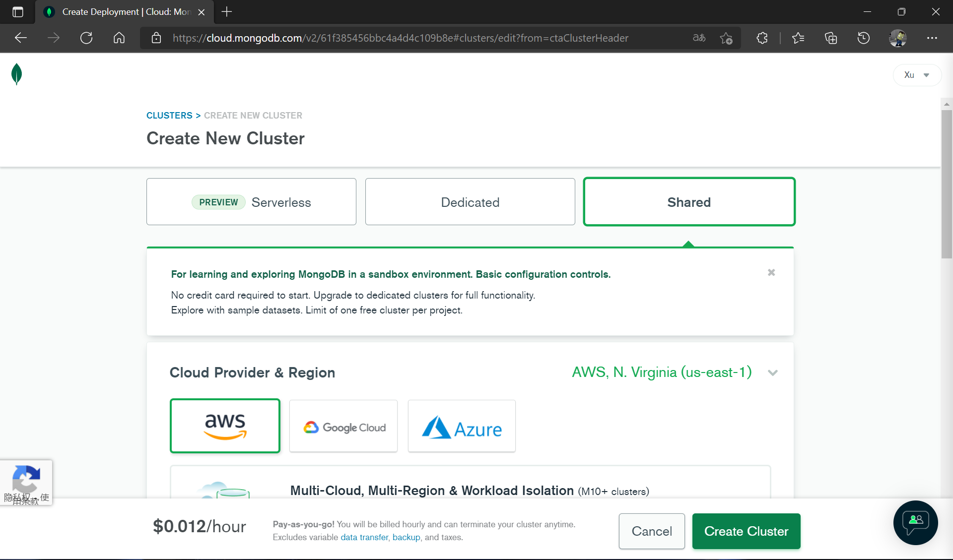Open the tab actions menu icon
This screenshot has height=560, width=953.
coord(18,12)
